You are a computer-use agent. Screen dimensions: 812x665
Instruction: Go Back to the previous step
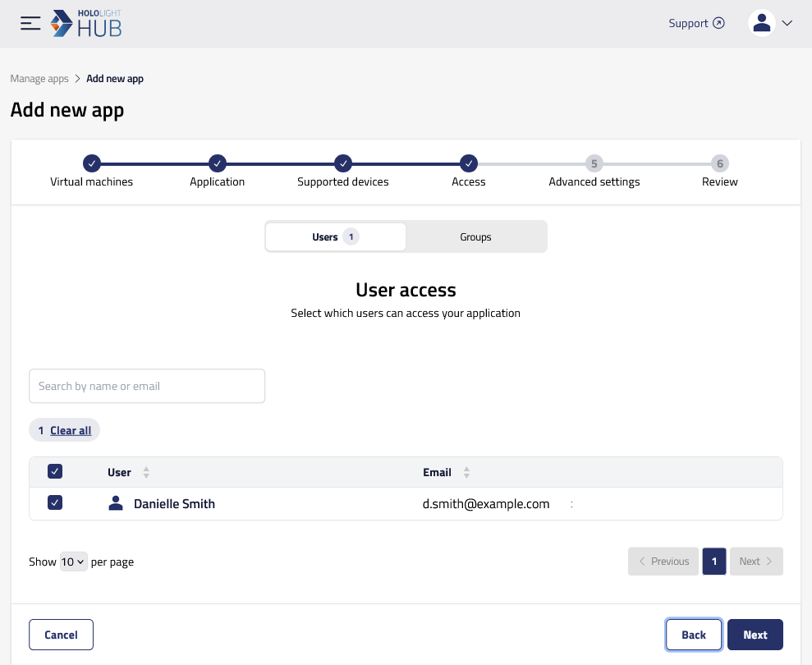[694, 635]
